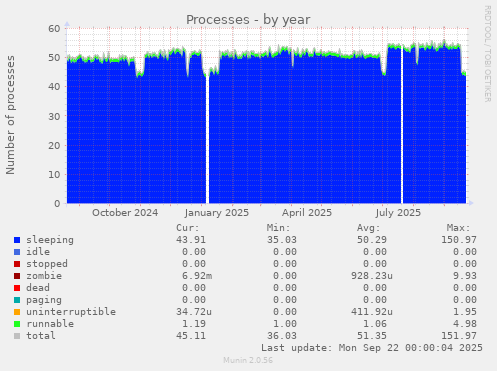
Task: Click total minimum value 36.03
Action: coord(281,336)
